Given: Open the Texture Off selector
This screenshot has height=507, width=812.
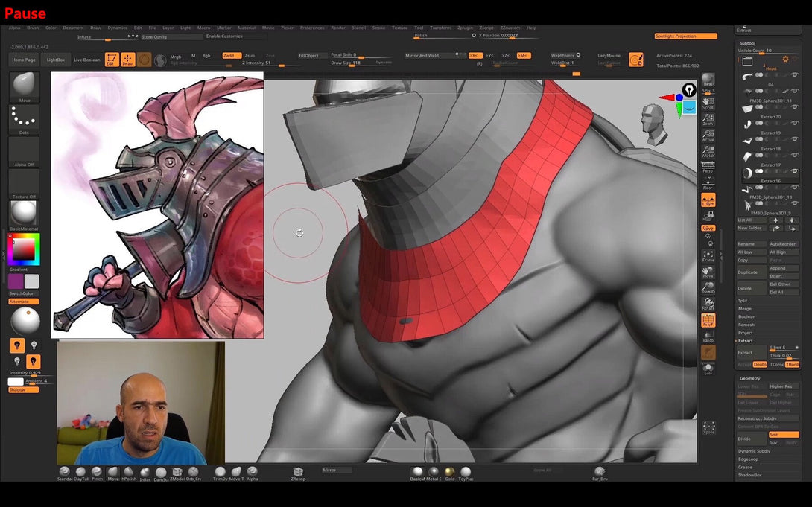Looking at the screenshot, I should [24, 184].
